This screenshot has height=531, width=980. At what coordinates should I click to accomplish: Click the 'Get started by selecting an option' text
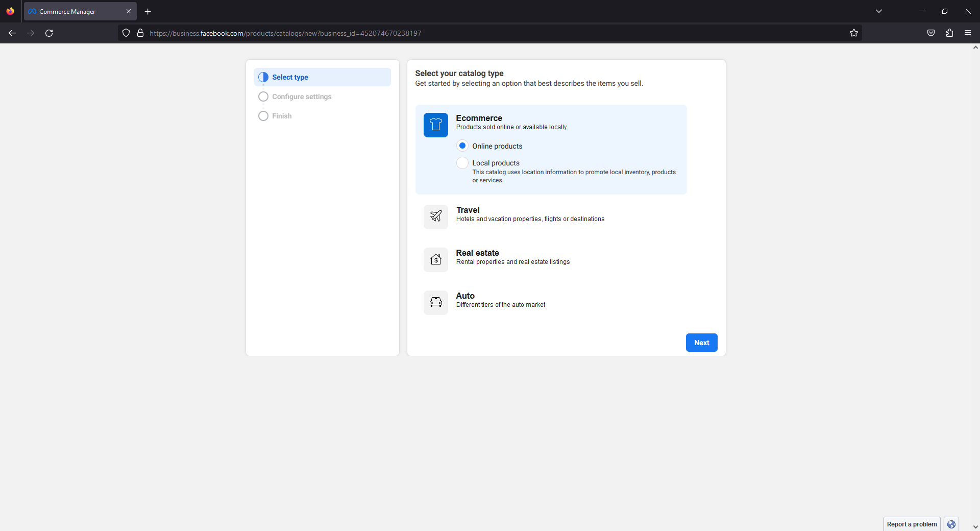529,83
